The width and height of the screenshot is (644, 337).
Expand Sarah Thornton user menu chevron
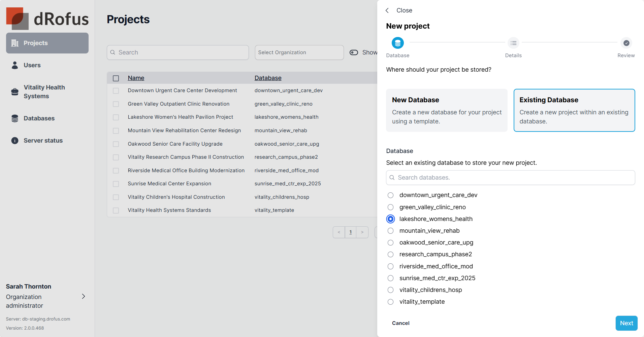(84, 296)
